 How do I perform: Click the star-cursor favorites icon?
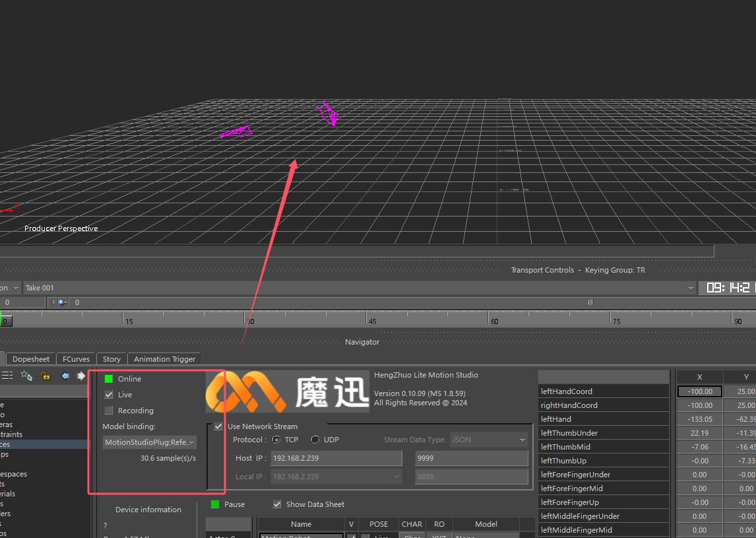tap(26, 376)
